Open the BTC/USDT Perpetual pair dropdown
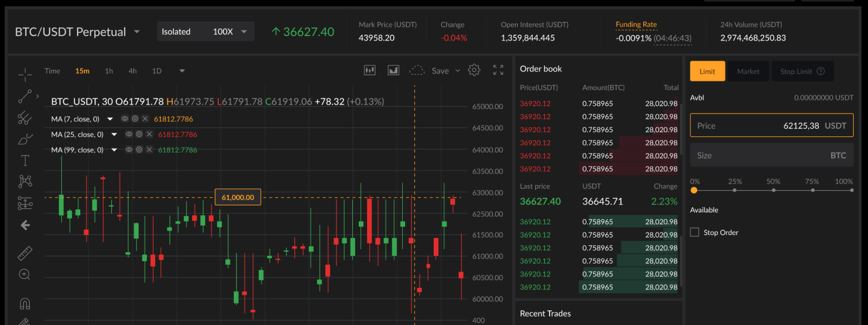This screenshot has height=325, width=868. point(136,32)
